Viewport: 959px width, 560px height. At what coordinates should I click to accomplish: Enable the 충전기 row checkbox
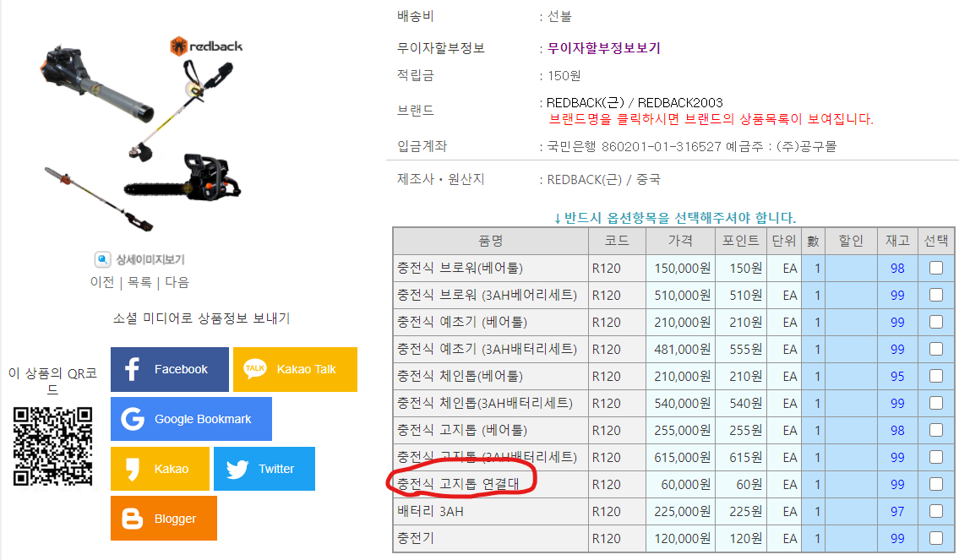pos(935,539)
